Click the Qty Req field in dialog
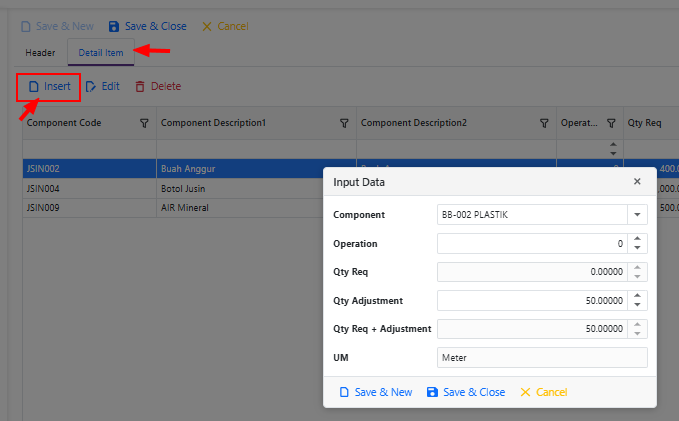The width and height of the screenshot is (679, 421). point(532,272)
